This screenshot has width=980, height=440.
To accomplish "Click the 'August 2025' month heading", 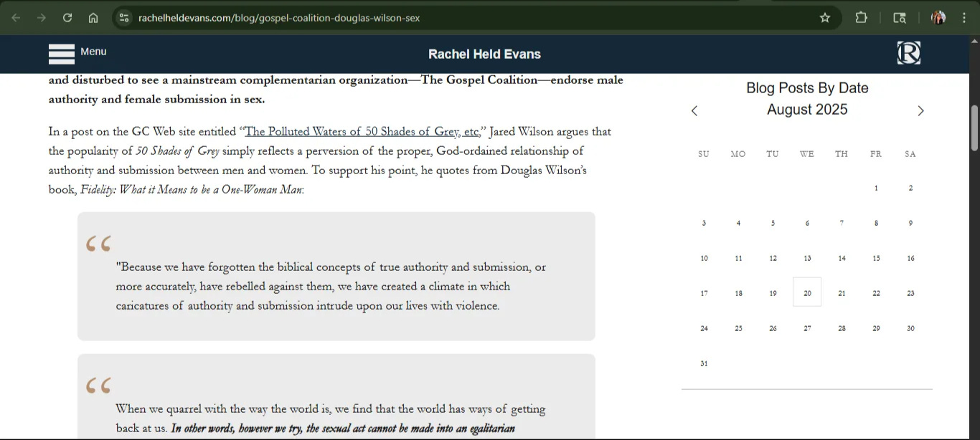I will pos(807,110).
